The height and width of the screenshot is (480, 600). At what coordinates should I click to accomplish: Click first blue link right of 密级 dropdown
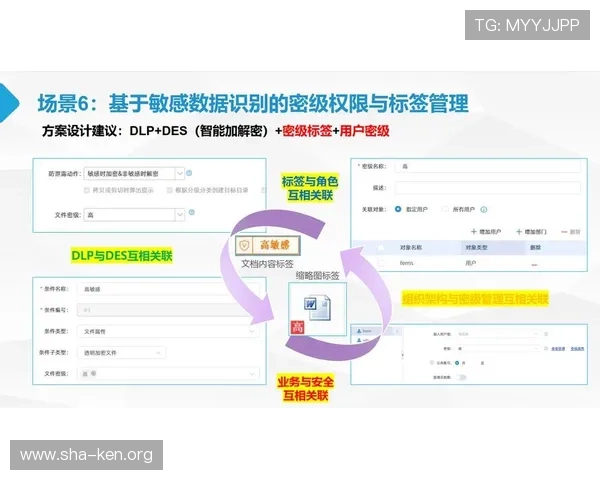558,349
